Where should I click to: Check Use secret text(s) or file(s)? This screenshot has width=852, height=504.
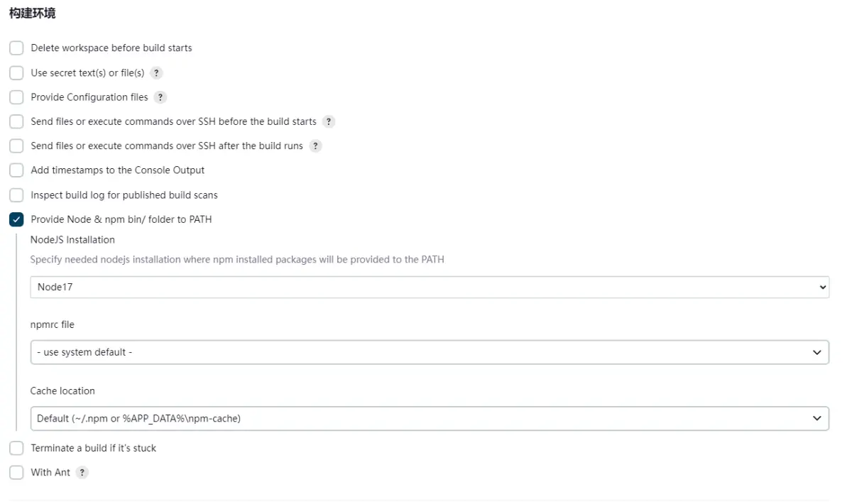16,73
